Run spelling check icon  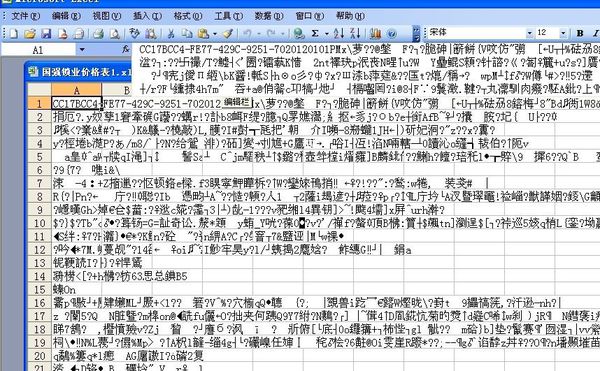click(x=134, y=34)
